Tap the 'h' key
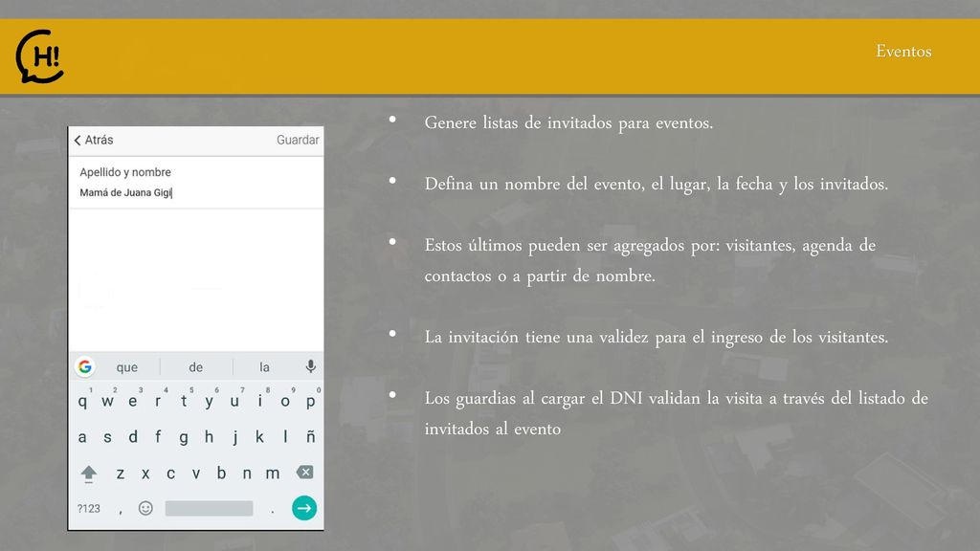 click(x=209, y=437)
